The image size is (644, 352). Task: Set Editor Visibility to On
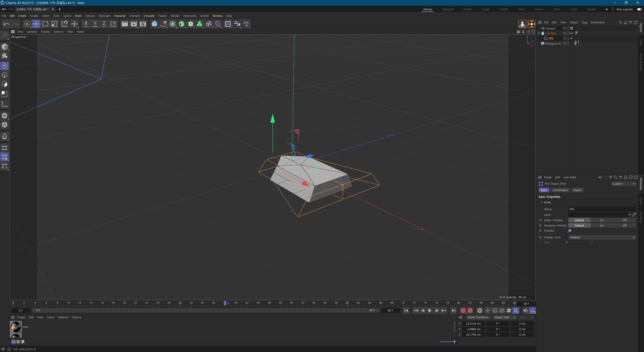click(x=602, y=220)
